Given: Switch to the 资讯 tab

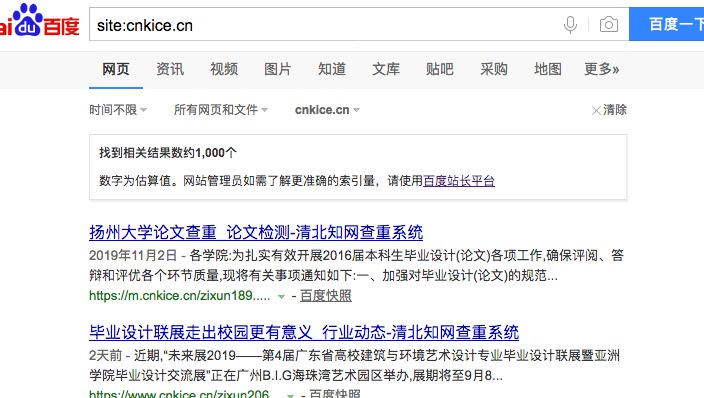Looking at the screenshot, I should click(170, 69).
